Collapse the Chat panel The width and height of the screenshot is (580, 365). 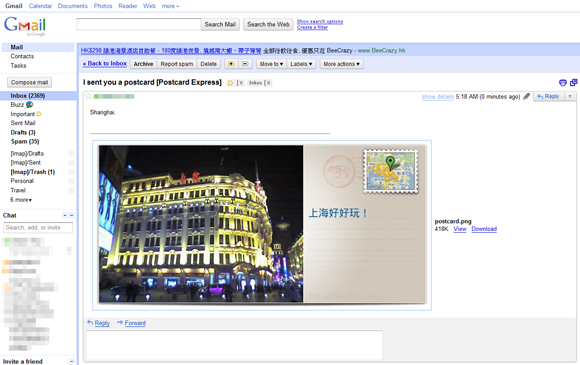tap(72, 215)
